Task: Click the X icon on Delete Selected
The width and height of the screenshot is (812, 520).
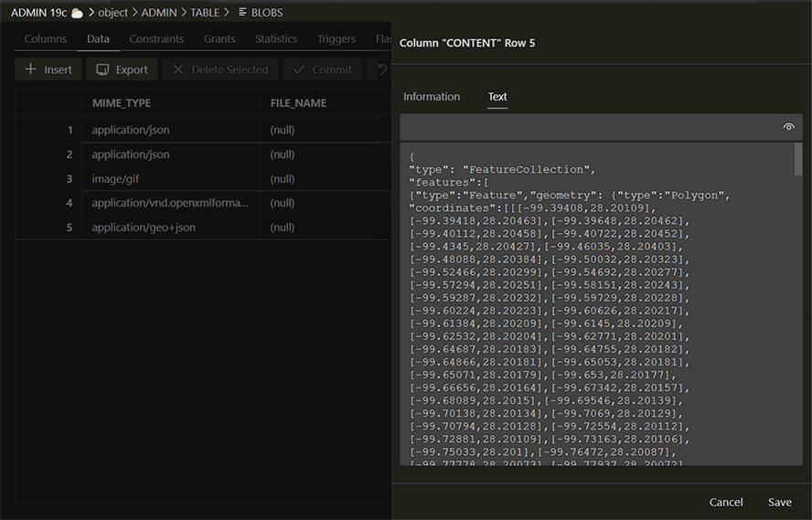Action: tap(177, 69)
